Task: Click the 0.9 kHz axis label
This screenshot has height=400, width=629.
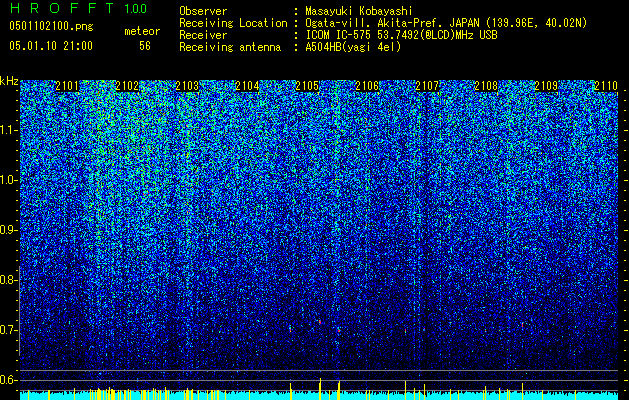Action: pyautogui.click(x=9, y=230)
